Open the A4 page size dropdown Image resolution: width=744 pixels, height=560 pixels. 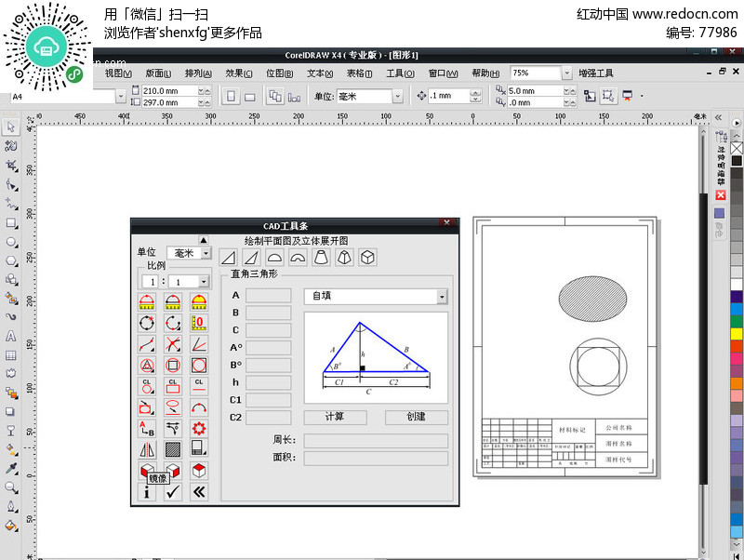121,97
